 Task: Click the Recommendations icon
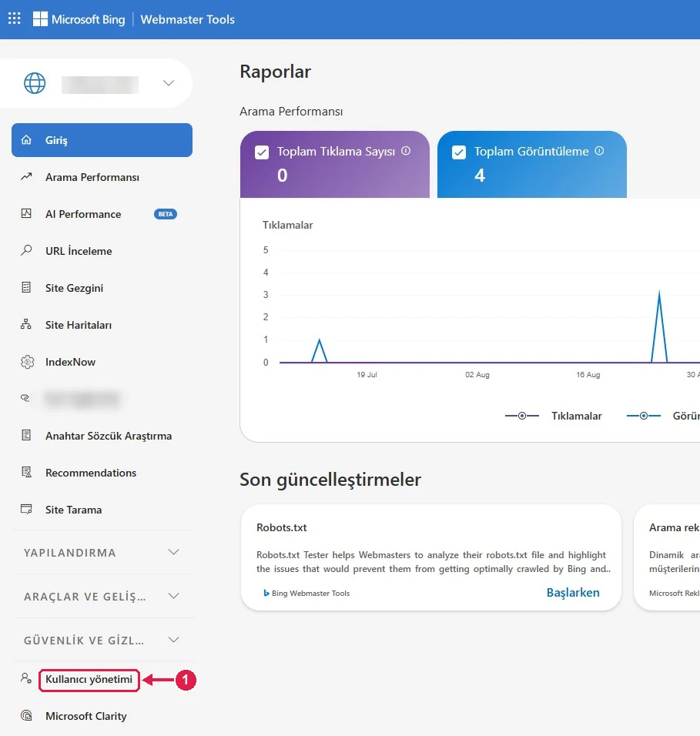[27, 472]
